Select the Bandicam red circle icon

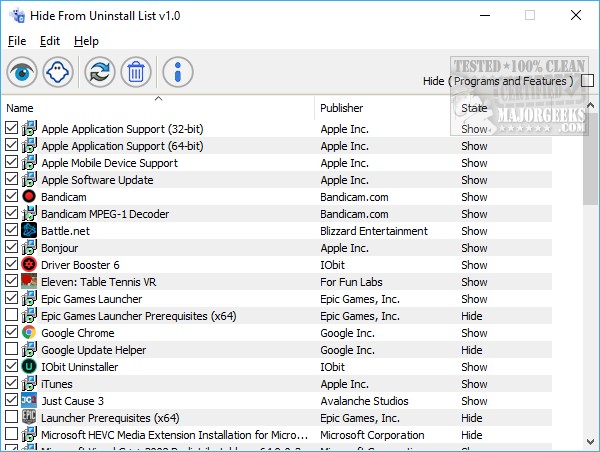pos(29,196)
